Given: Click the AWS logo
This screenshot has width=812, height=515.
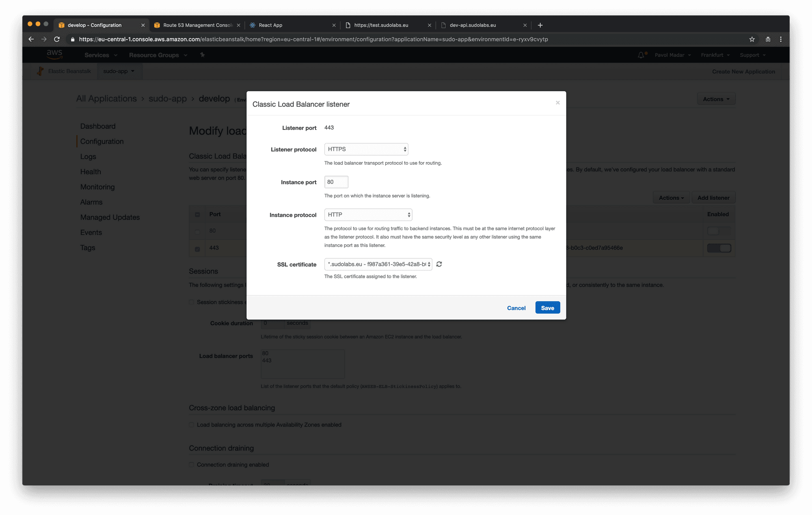Looking at the screenshot, I should [x=54, y=54].
